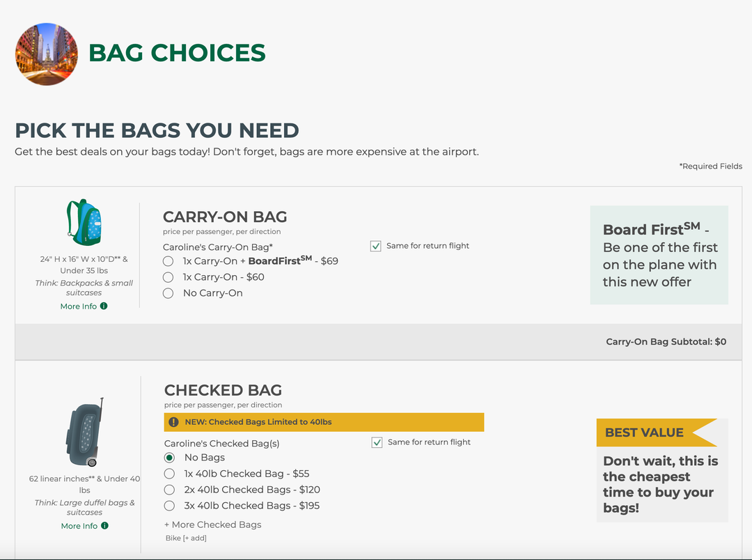The height and width of the screenshot is (560, 752).
Task: Choose 3x 40lb Checked Bags - $195
Action: click(169, 506)
